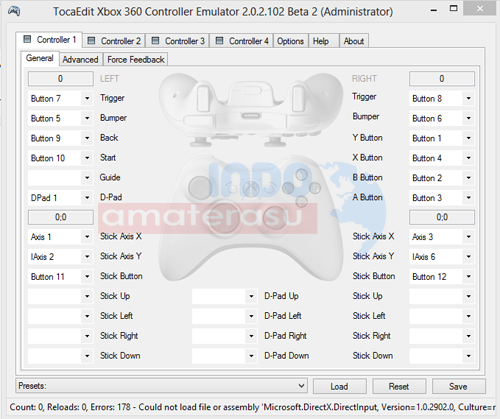Click the Load button
The height and width of the screenshot is (419, 500).
click(x=340, y=386)
